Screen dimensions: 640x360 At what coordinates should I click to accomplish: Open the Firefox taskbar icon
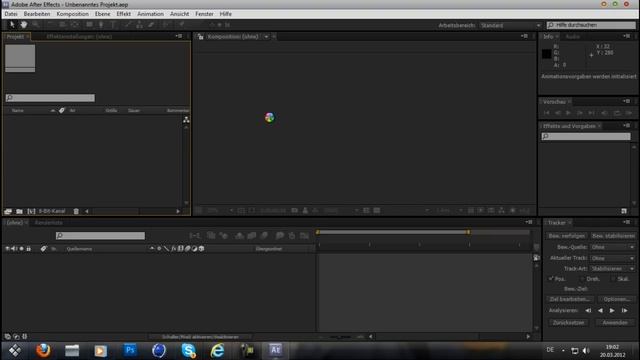tap(43, 350)
